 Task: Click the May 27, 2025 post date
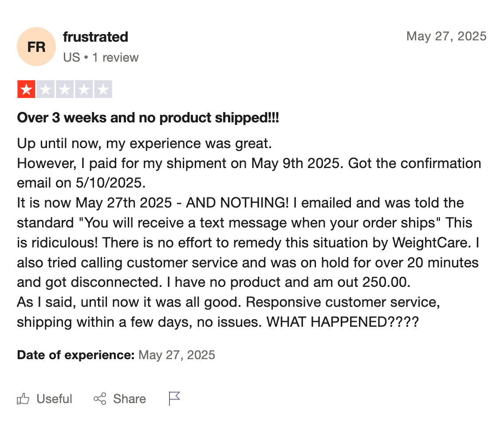pyautogui.click(x=446, y=36)
